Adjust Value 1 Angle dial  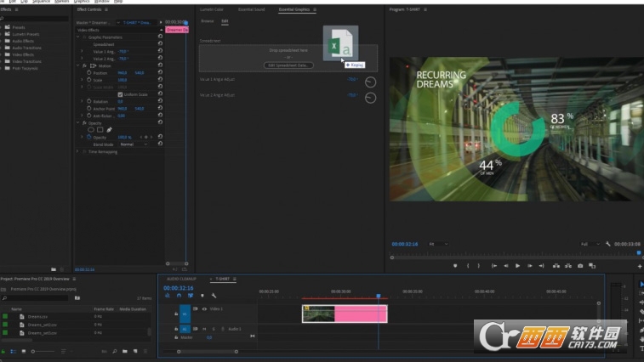[370, 82]
